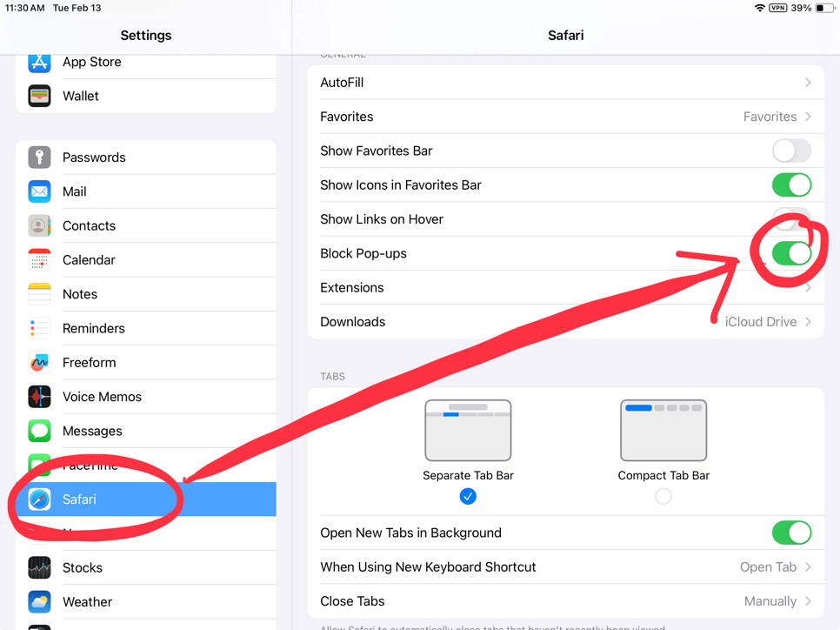The height and width of the screenshot is (630, 840).
Task: Tap the 'App Store' label in sidebar
Action: (91, 62)
